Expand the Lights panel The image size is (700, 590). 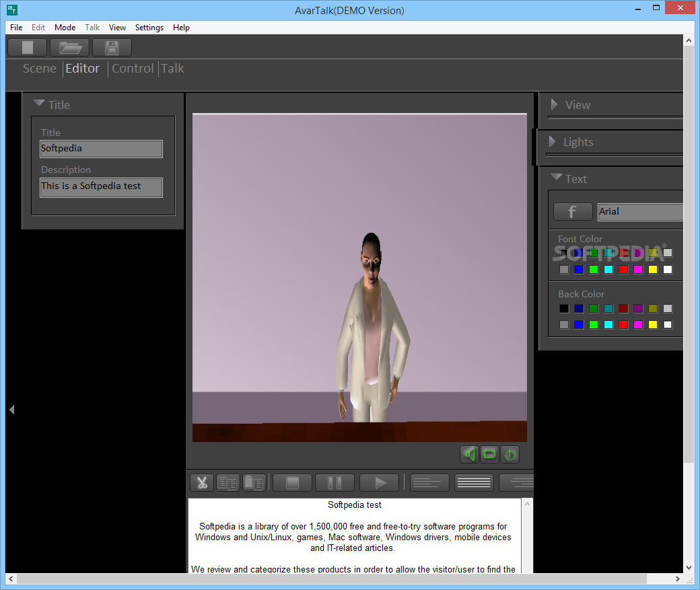(552, 141)
